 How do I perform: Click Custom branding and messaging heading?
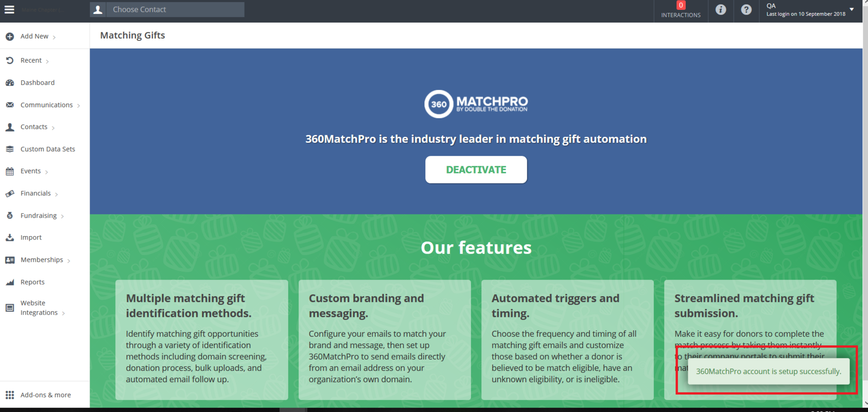[x=367, y=306]
